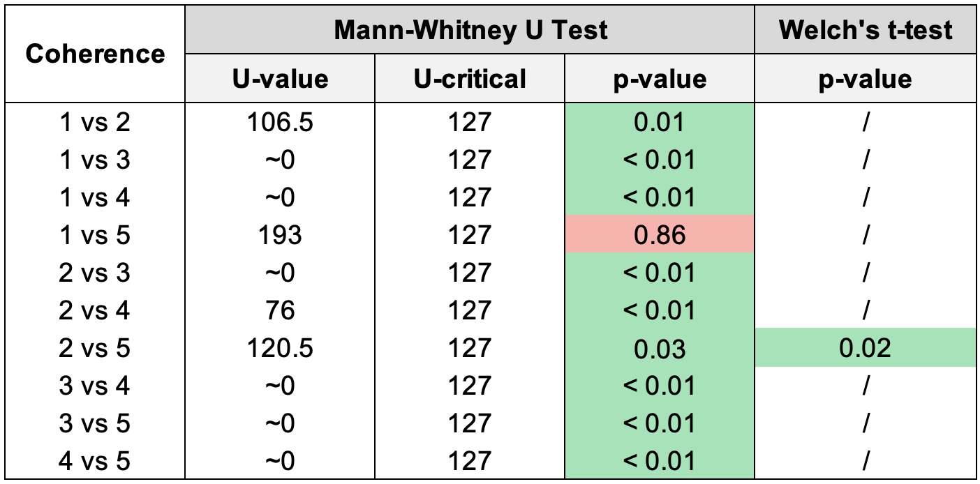Click the "2 vs 5" row label
Image resolution: width=980 pixels, height=484 pixels.
coord(95,348)
